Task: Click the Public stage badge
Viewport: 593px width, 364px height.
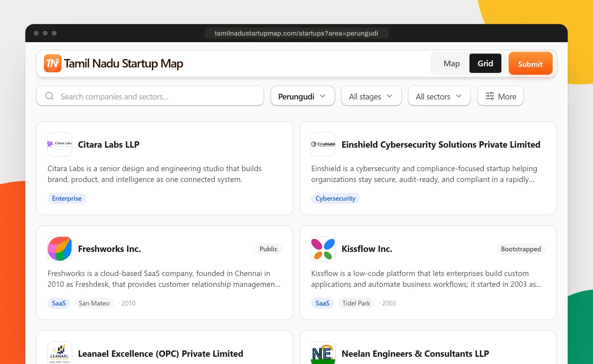Action: (268, 249)
